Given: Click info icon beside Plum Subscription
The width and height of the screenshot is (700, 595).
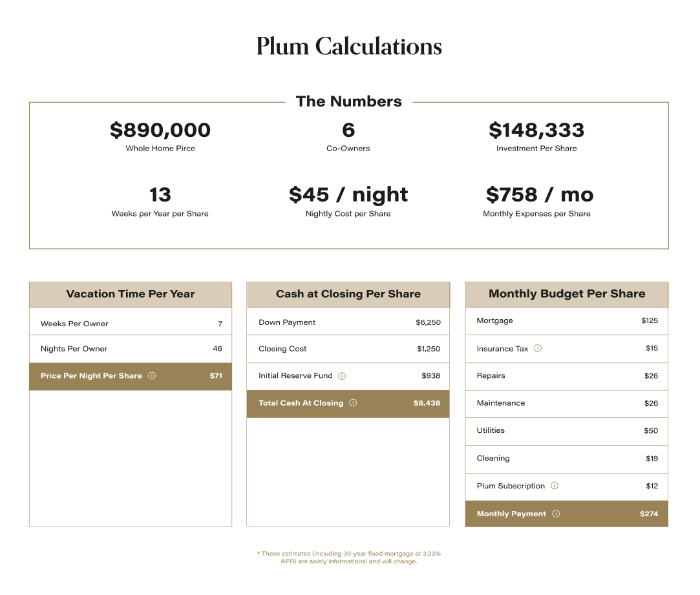Looking at the screenshot, I should click(555, 486).
